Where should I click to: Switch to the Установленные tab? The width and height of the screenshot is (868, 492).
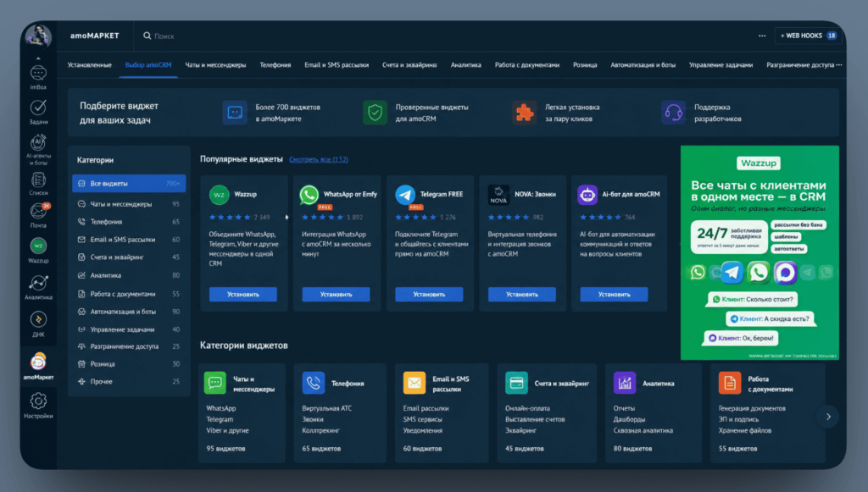[x=89, y=64]
